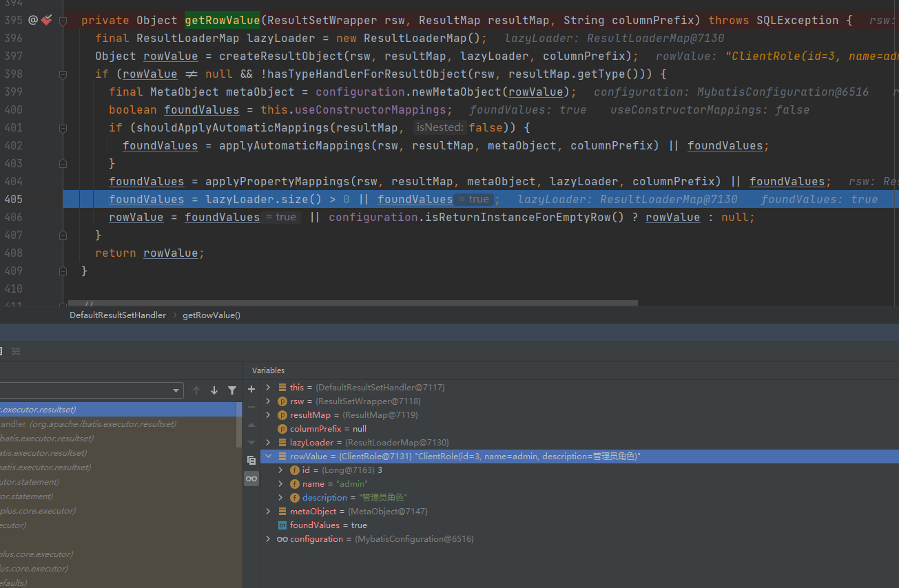The height and width of the screenshot is (588, 899).
Task: Select the frame 'andler (org.apache.ibatis.executor.resultset)'
Action: [x=118, y=424]
